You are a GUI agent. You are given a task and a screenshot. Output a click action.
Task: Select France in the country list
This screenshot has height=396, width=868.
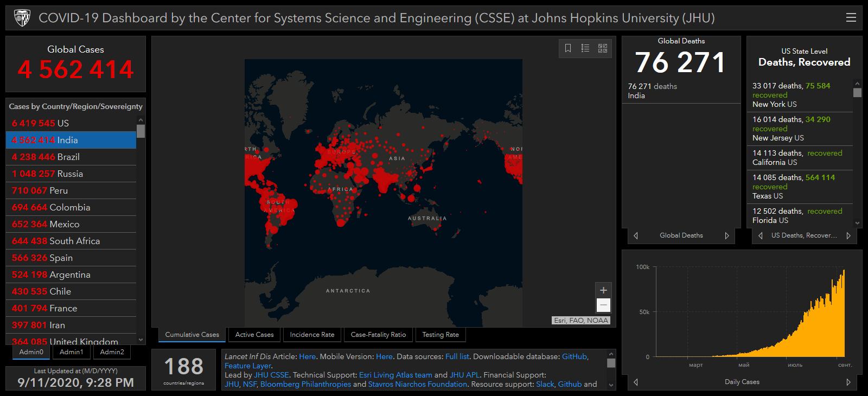71,308
